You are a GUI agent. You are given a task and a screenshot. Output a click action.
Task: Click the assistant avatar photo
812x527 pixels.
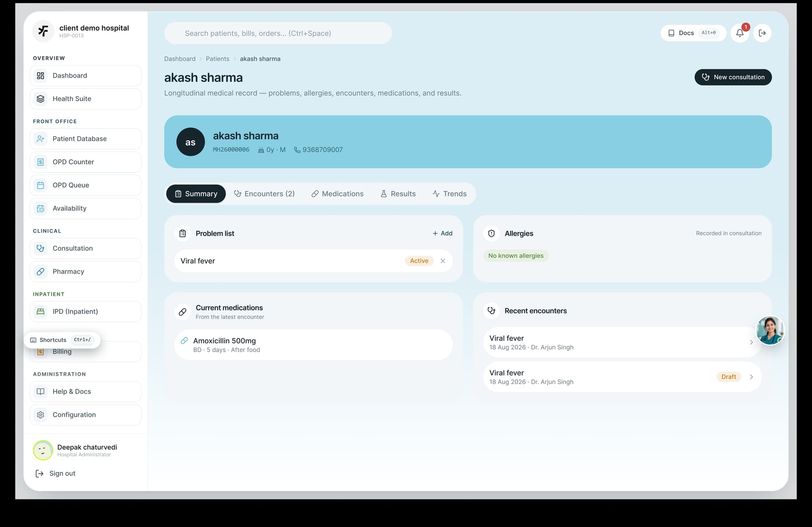(770, 330)
